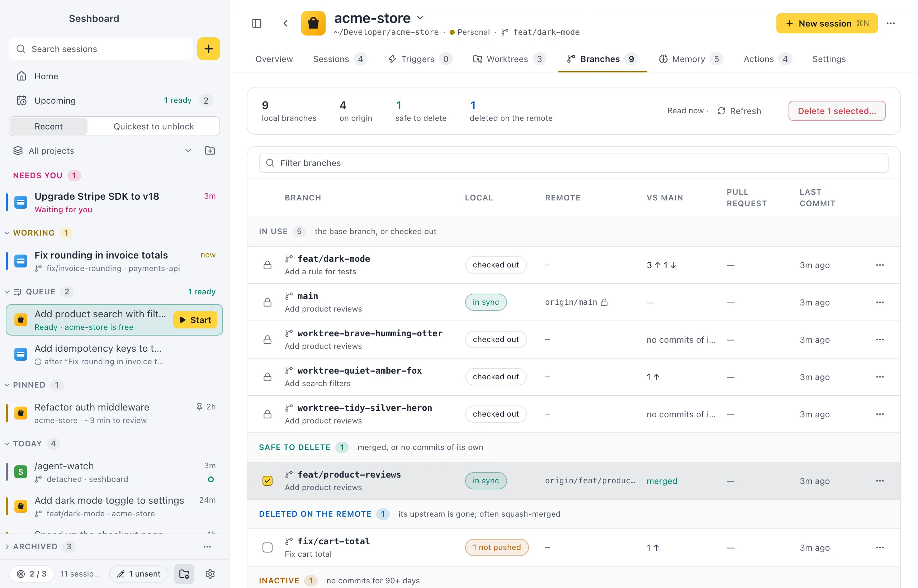Click the 1 not pushed badge
Image resolution: width=918 pixels, height=588 pixels.
(496, 547)
